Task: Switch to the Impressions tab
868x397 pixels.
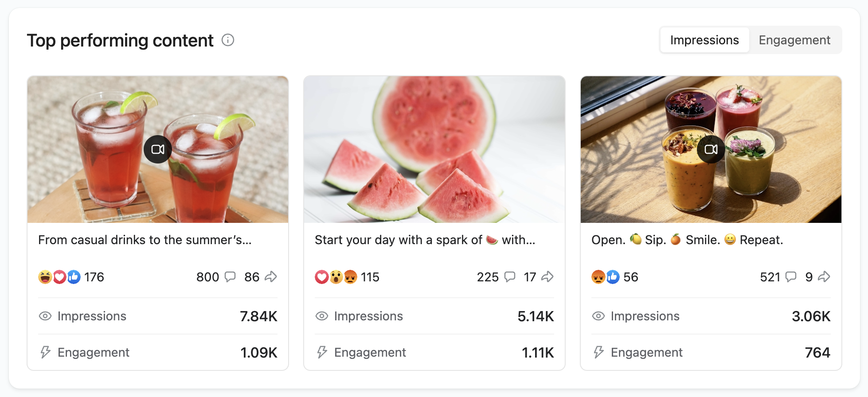Action: [704, 40]
